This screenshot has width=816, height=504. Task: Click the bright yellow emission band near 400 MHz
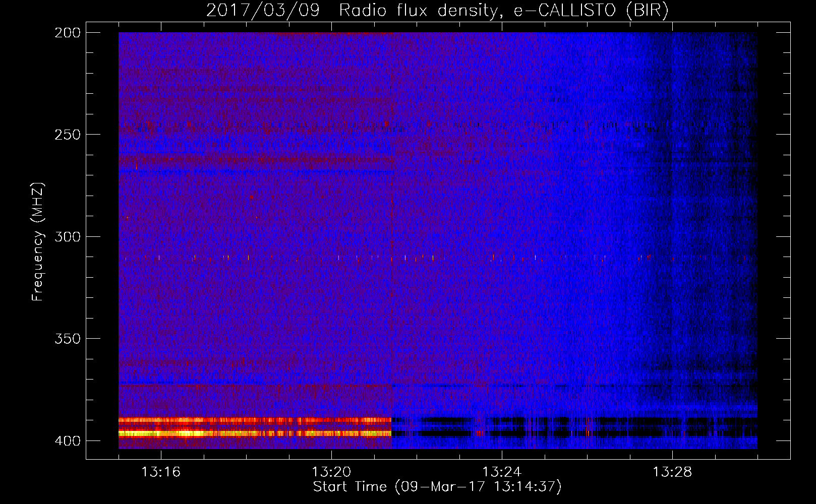point(255,433)
